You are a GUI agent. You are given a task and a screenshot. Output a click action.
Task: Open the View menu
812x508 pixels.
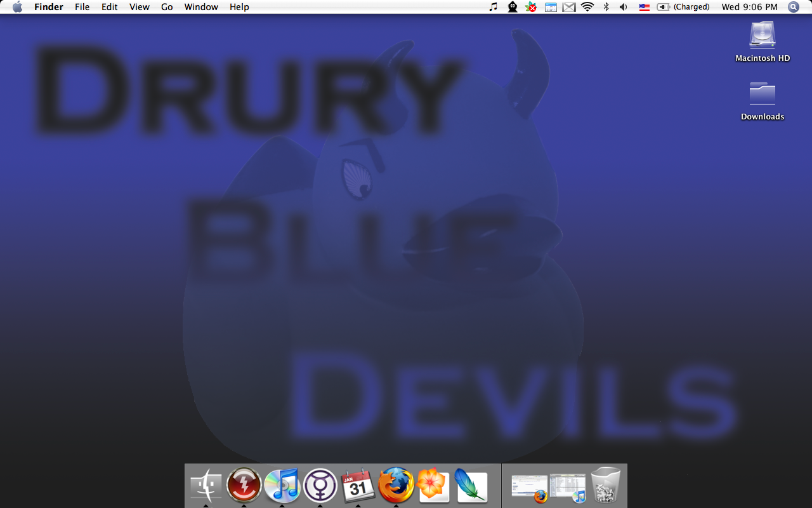140,7
